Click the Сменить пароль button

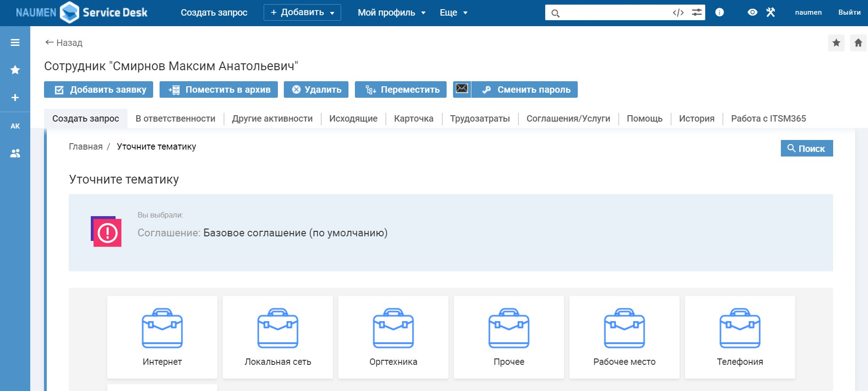[525, 89]
